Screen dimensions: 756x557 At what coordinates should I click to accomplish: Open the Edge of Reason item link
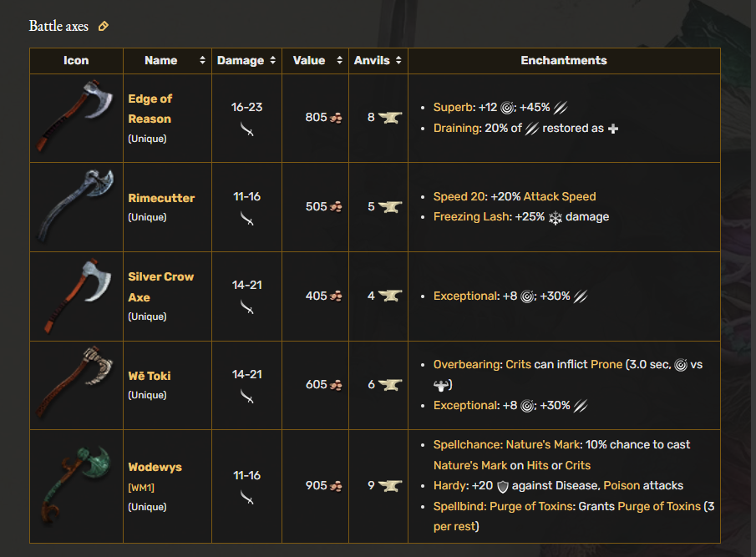(x=150, y=109)
